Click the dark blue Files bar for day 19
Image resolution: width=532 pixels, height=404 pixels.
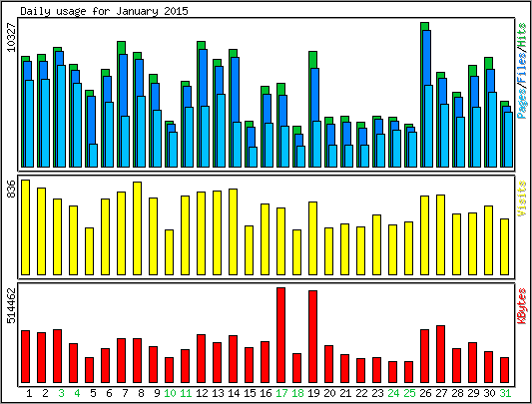pyautogui.click(x=314, y=95)
